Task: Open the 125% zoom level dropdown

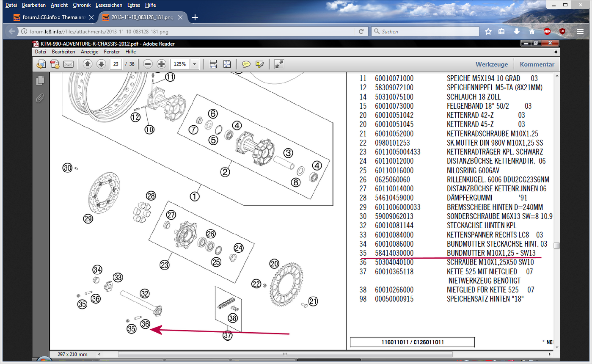Action: [x=195, y=64]
